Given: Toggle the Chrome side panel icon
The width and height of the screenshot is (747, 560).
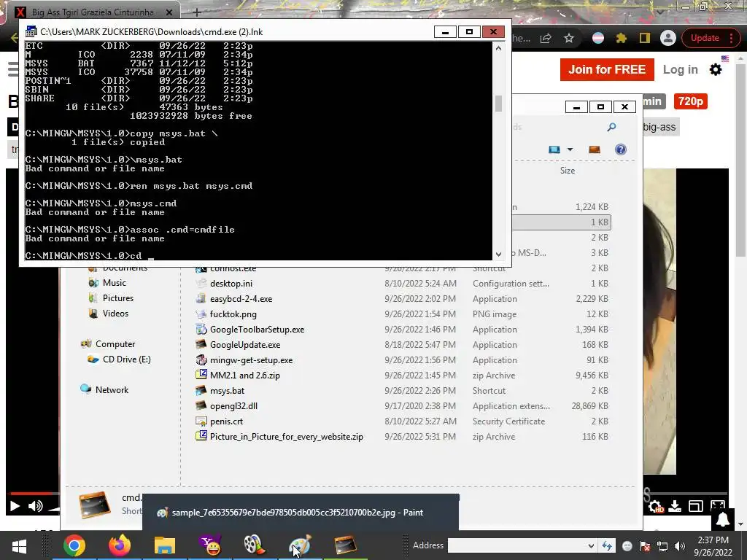Looking at the screenshot, I should pos(645,38).
